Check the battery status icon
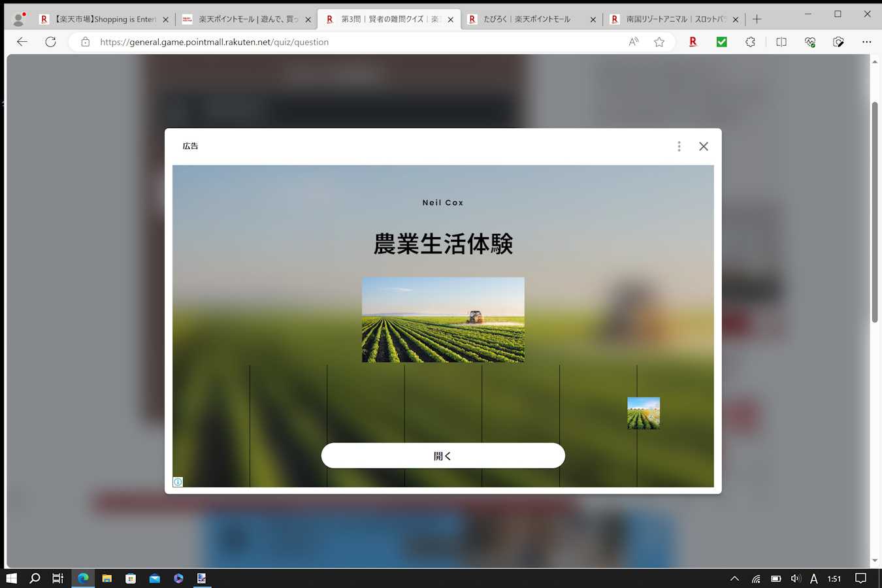The height and width of the screenshot is (588, 882). click(x=776, y=578)
